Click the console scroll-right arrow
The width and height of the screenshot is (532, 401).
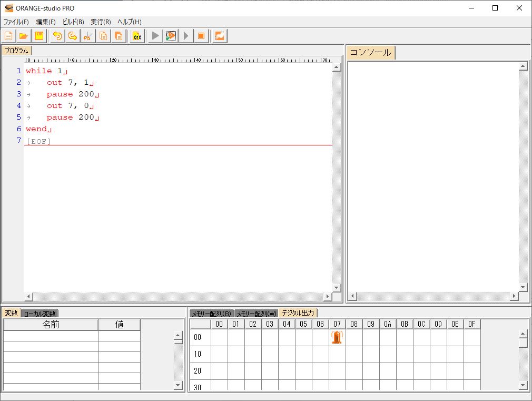pos(514,296)
